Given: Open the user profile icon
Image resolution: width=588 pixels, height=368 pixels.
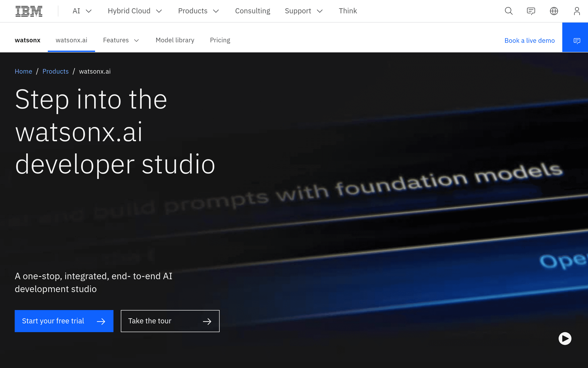Looking at the screenshot, I should (x=577, y=11).
